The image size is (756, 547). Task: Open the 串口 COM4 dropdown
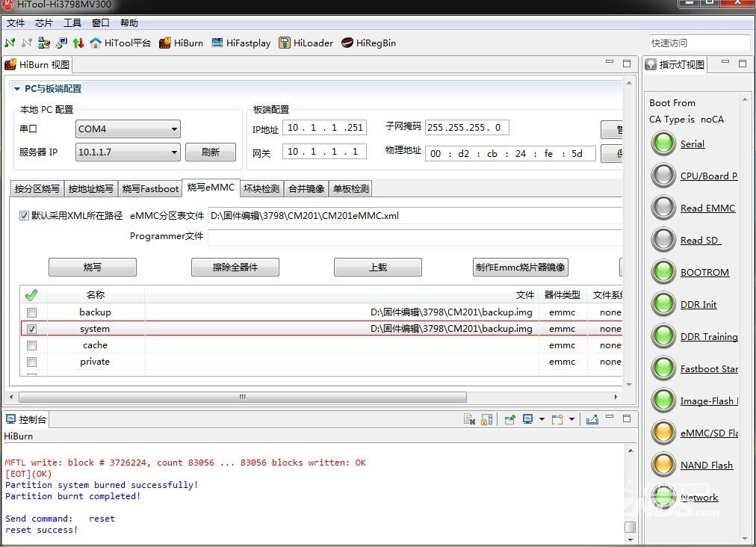click(128, 129)
